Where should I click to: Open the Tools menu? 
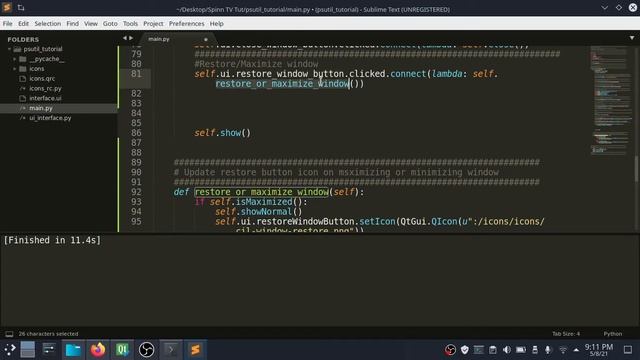[x=130, y=24]
